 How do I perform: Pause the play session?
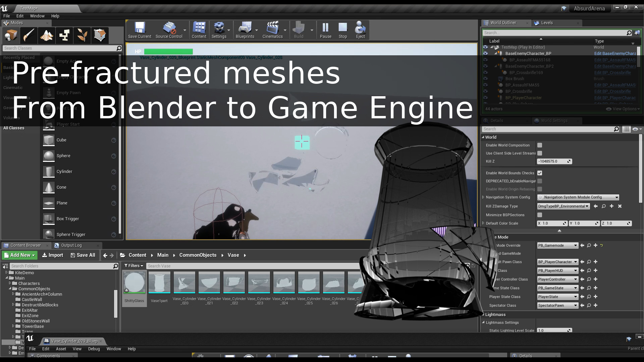[325, 30]
